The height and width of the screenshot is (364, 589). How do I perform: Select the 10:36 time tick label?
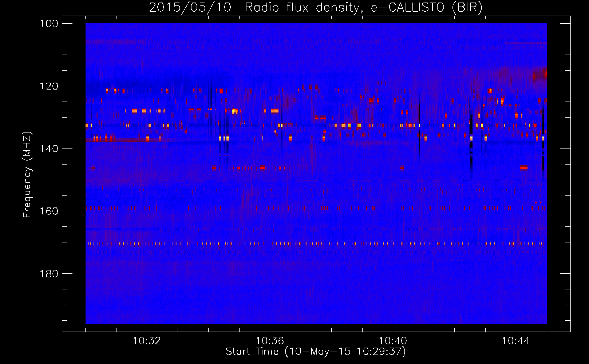point(270,341)
